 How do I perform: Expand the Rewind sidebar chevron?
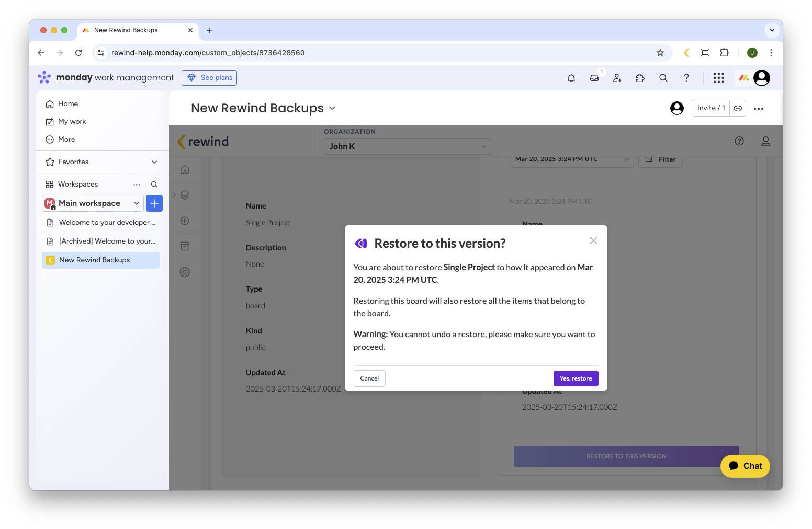(174, 195)
